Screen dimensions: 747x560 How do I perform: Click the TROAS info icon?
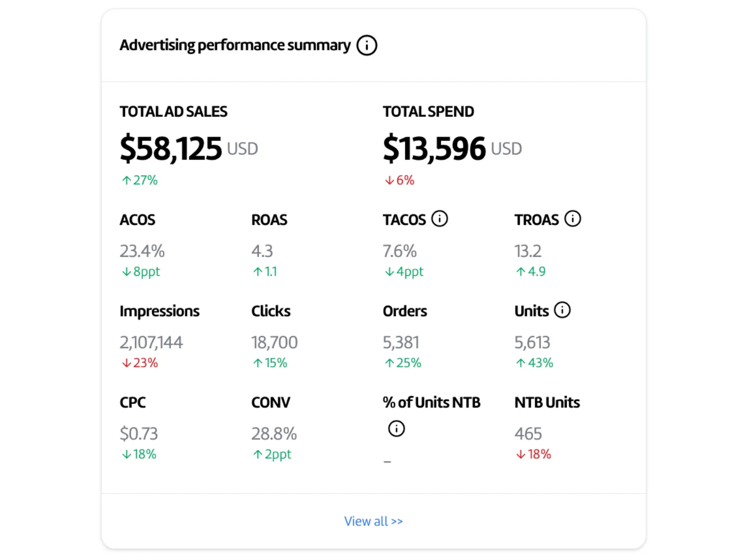tap(572, 217)
